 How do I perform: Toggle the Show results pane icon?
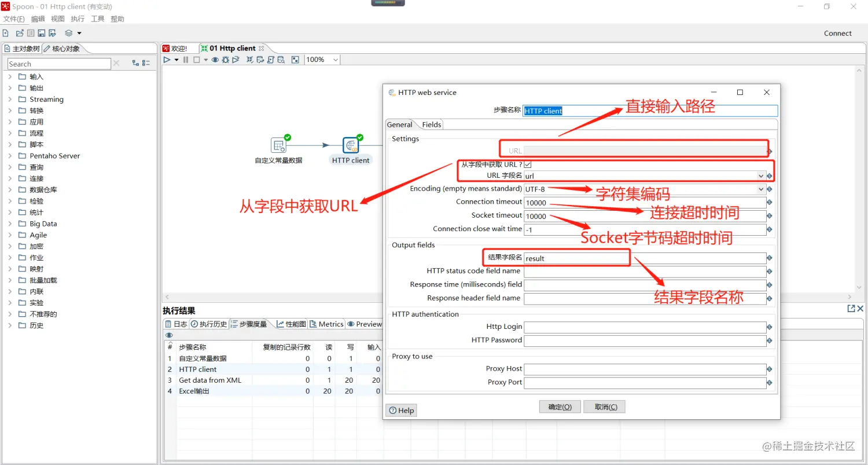coord(295,60)
